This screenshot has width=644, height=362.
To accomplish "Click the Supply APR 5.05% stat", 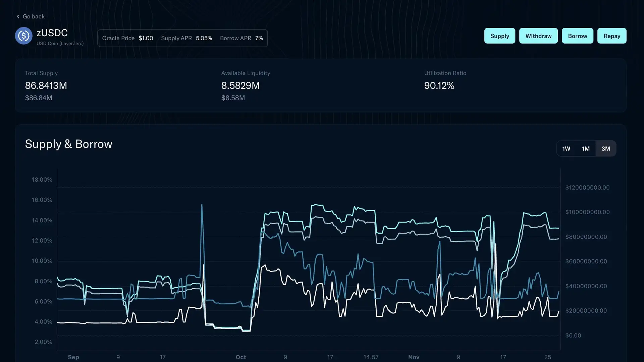I will tap(204, 38).
